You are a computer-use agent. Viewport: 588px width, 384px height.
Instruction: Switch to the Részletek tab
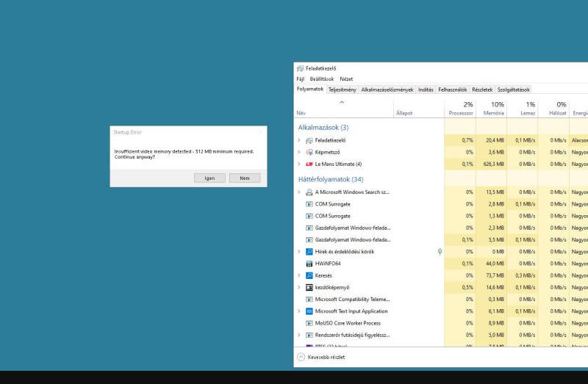point(482,90)
